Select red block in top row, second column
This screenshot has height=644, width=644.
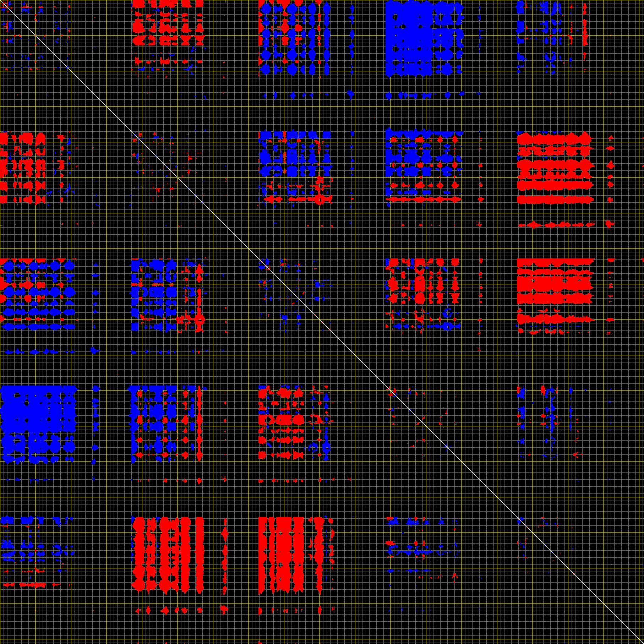coord(168,32)
